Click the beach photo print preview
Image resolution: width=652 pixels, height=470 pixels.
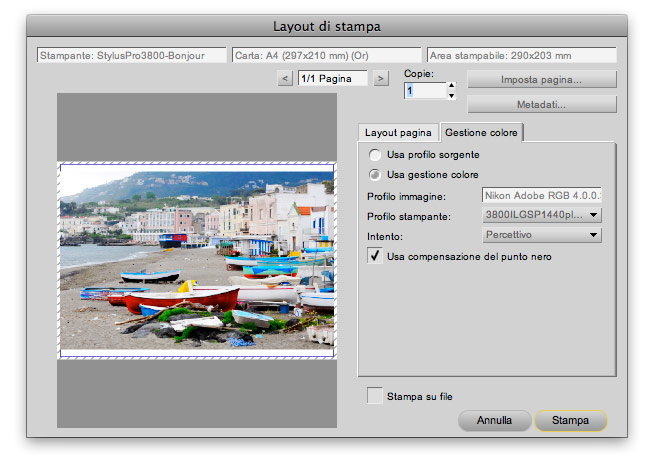(197, 261)
